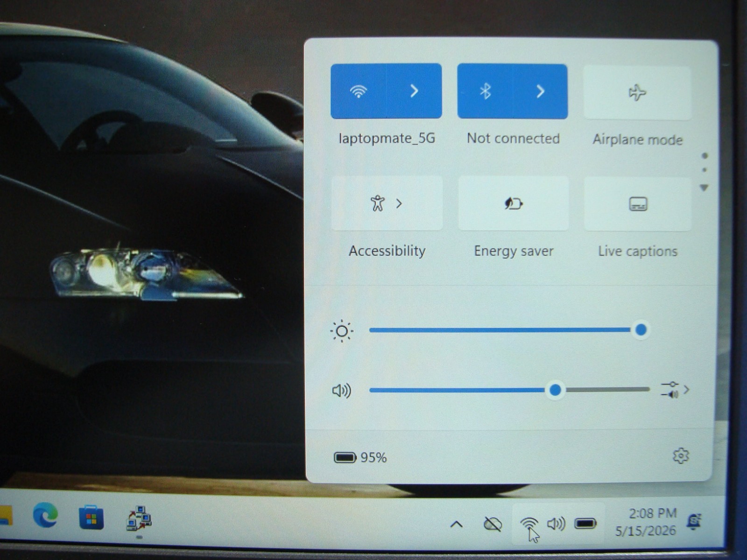Open sound output selection button
The image size is (747, 560).
coord(675,390)
